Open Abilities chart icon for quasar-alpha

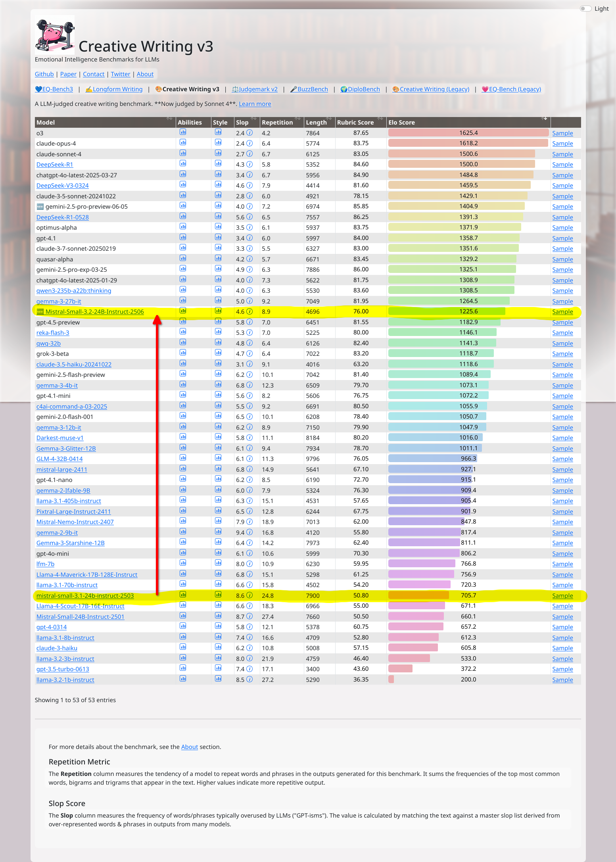(183, 258)
